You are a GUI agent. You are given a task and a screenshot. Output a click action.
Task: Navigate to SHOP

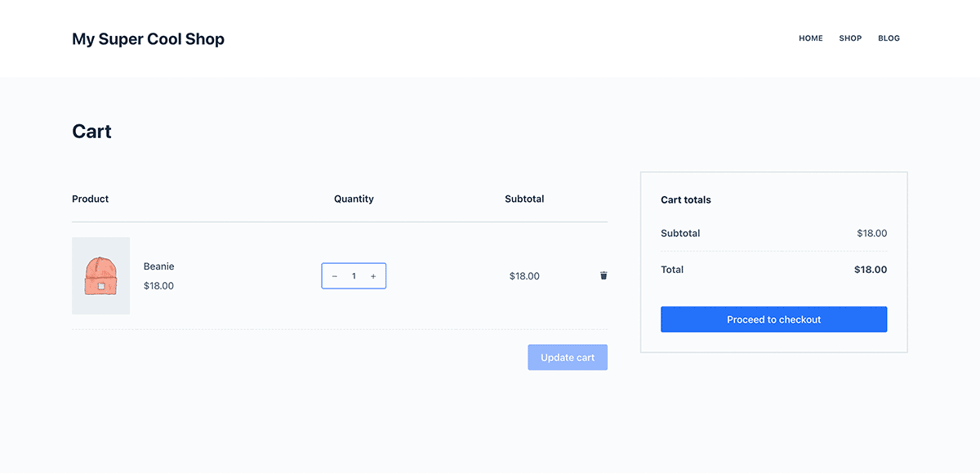pyautogui.click(x=850, y=38)
